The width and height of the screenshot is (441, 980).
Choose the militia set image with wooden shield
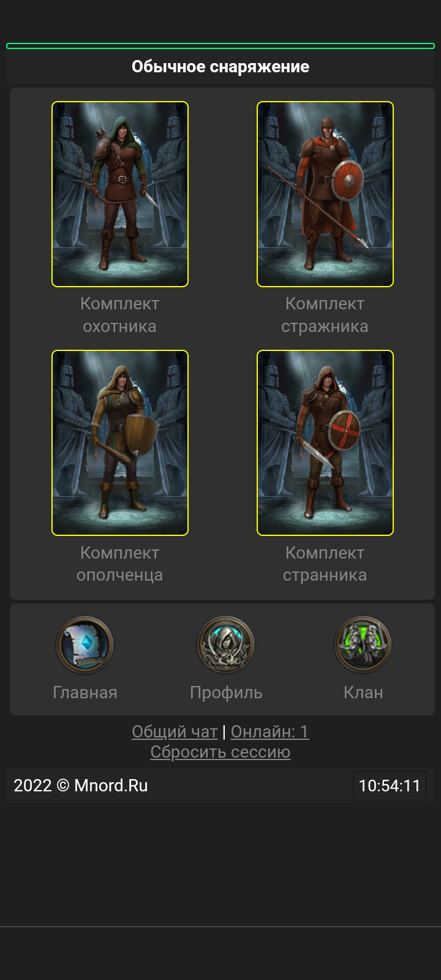tap(120, 443)
